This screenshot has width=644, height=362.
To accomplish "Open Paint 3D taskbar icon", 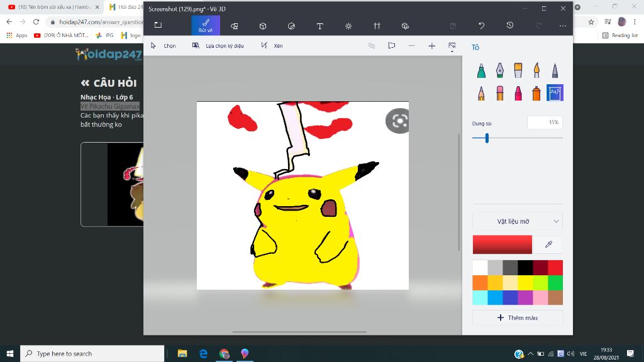I will click(245, 353).
